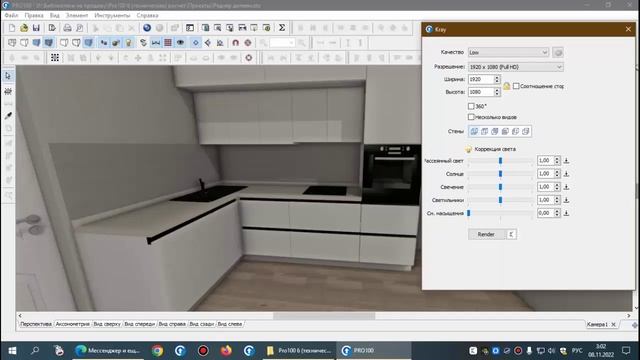Viewport: 640px width, 360px height.
Task: Close the Камера1 tab with its X
Action: (613, 324)
